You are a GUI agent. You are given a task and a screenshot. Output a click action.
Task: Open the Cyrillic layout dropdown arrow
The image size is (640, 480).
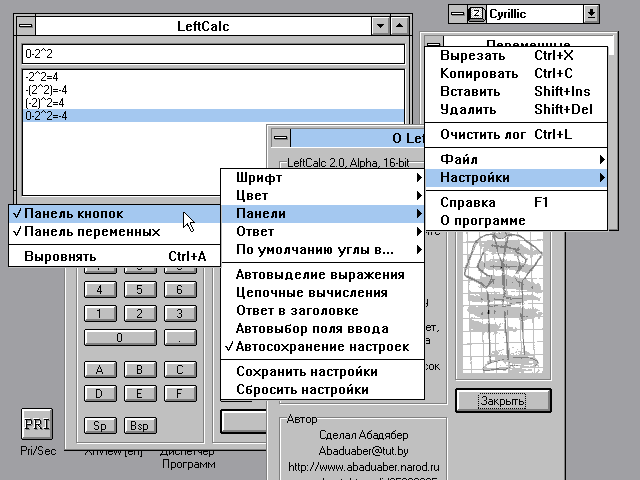pos(591,13)
